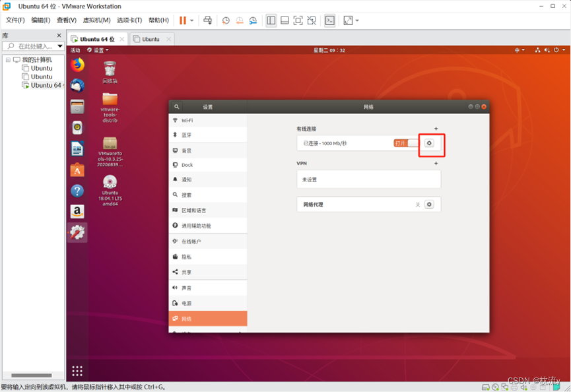The width and height of the screenshot is (571, 392).
Task: Switch to Unity mode
Action: 312,20
